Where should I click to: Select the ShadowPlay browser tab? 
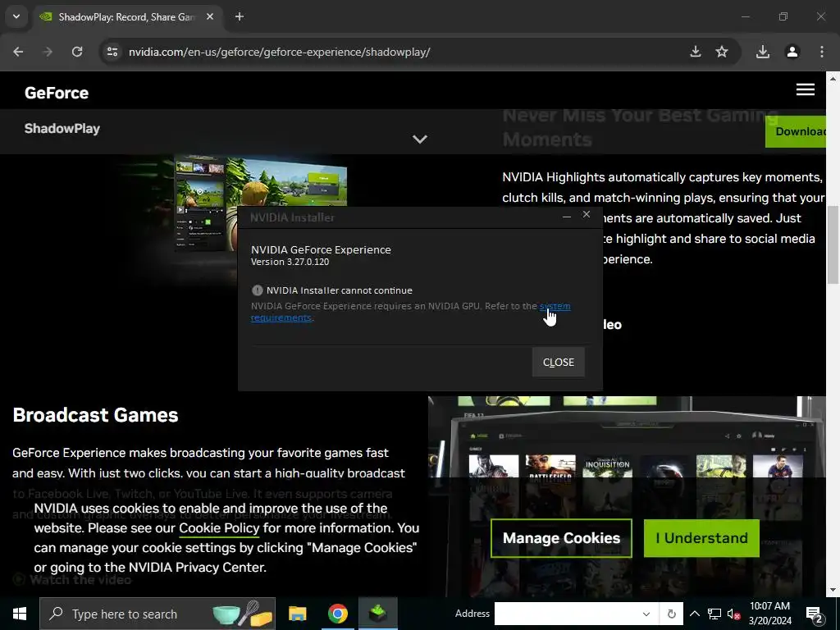tap(127, 16)
